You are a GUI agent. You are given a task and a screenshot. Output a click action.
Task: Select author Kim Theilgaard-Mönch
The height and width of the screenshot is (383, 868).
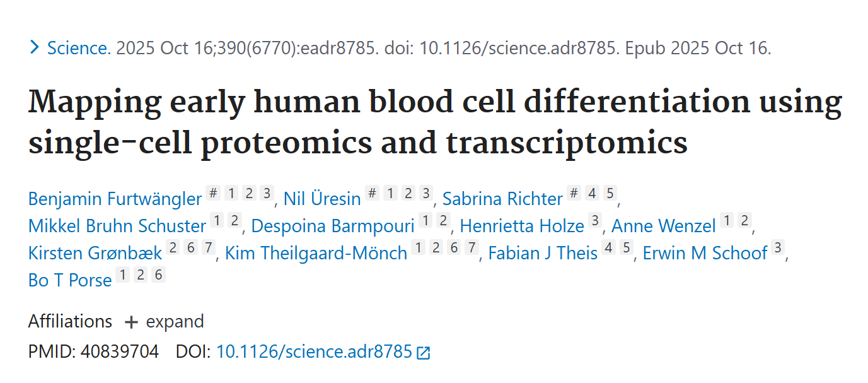pyautogui.click(x=316, y=253)
